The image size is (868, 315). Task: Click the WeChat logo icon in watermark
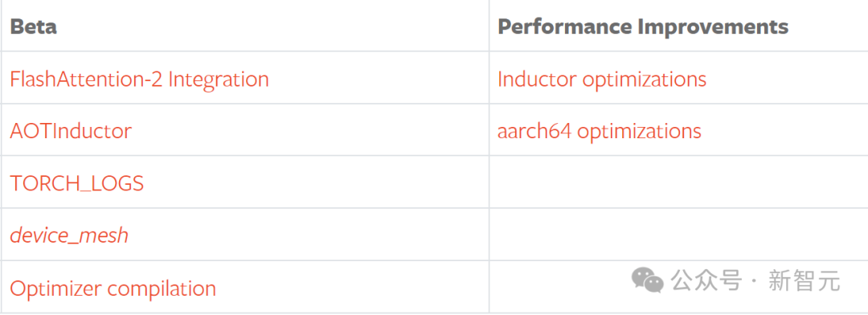[647, 280]
